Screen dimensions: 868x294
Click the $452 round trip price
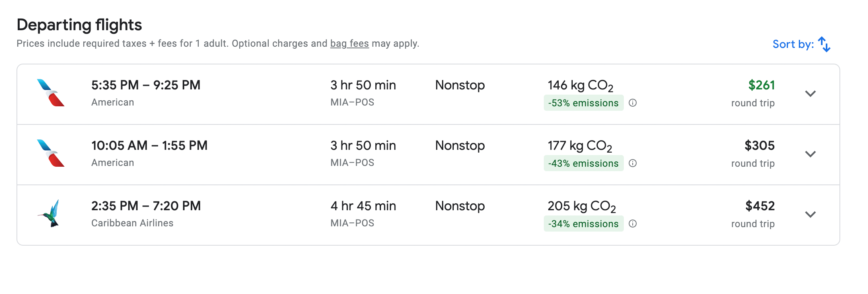759,206
